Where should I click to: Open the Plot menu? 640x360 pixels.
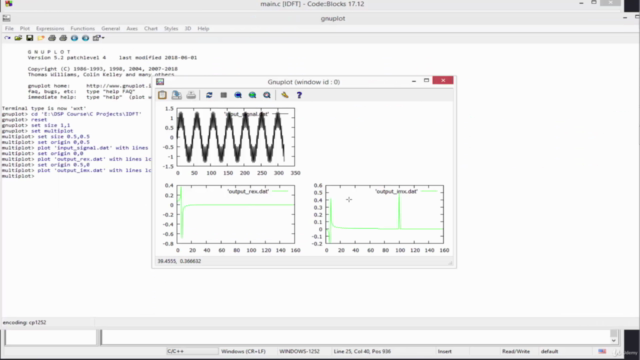coord(25,29)
